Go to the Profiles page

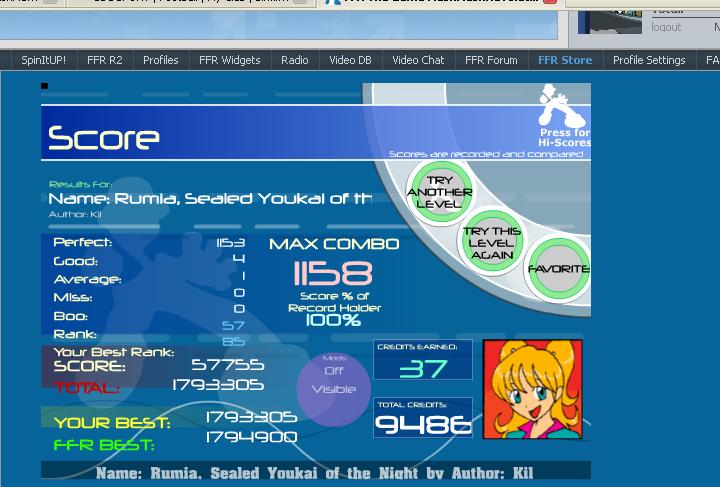[x=161, y=60]
